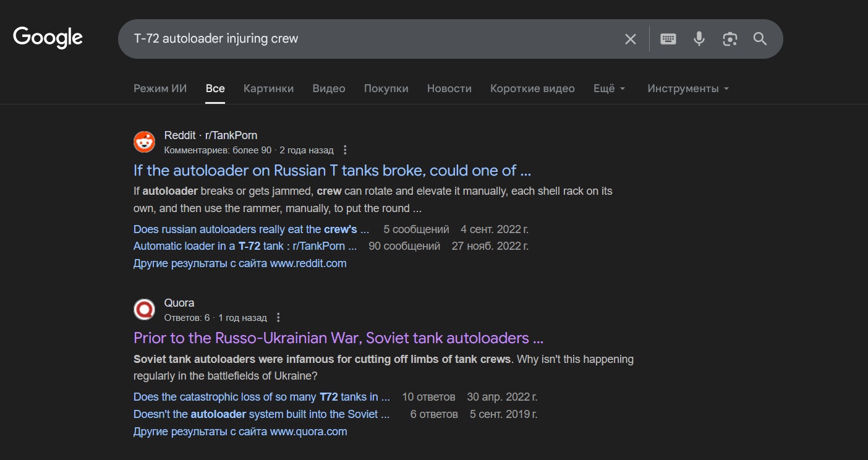Viewport: 868px width, 460px height.
Task: Click the Reddit favicon icon
Action: (x=145, y=142)
